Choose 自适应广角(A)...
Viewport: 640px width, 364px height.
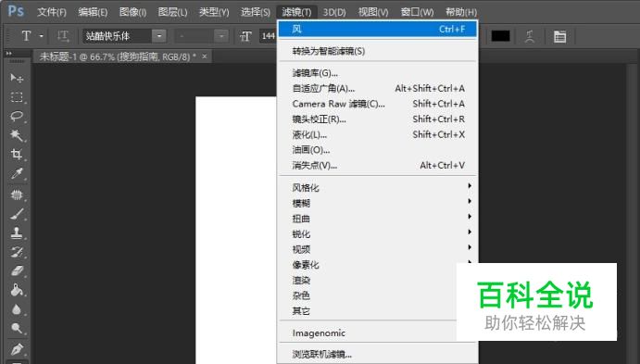(378, 89)
